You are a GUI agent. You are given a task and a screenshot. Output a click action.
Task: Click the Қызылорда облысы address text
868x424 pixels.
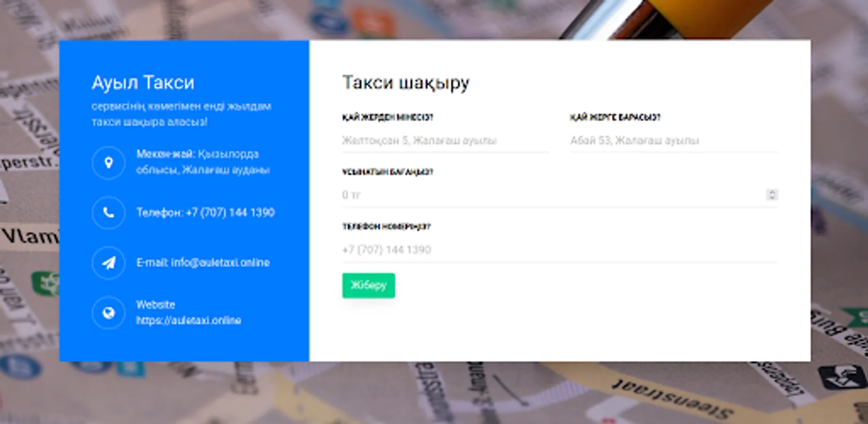203,162
